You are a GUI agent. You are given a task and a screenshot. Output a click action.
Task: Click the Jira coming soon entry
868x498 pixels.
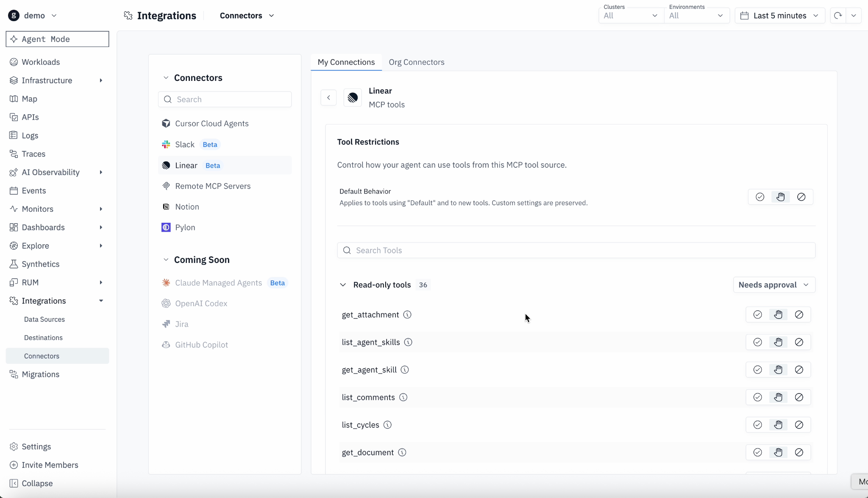225,324
